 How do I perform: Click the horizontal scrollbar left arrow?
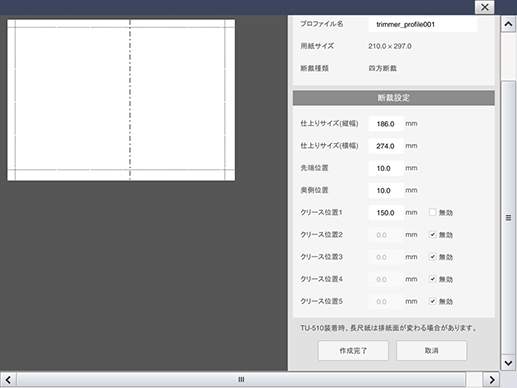[x=8, y=380]
